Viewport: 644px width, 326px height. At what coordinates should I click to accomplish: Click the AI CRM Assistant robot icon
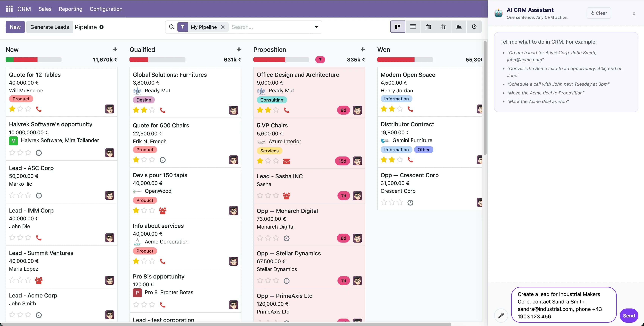[x=498, y=13]
